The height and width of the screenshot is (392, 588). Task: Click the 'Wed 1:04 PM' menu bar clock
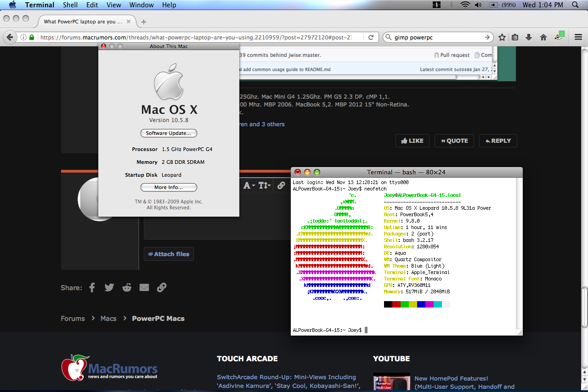tap(543, 5)
